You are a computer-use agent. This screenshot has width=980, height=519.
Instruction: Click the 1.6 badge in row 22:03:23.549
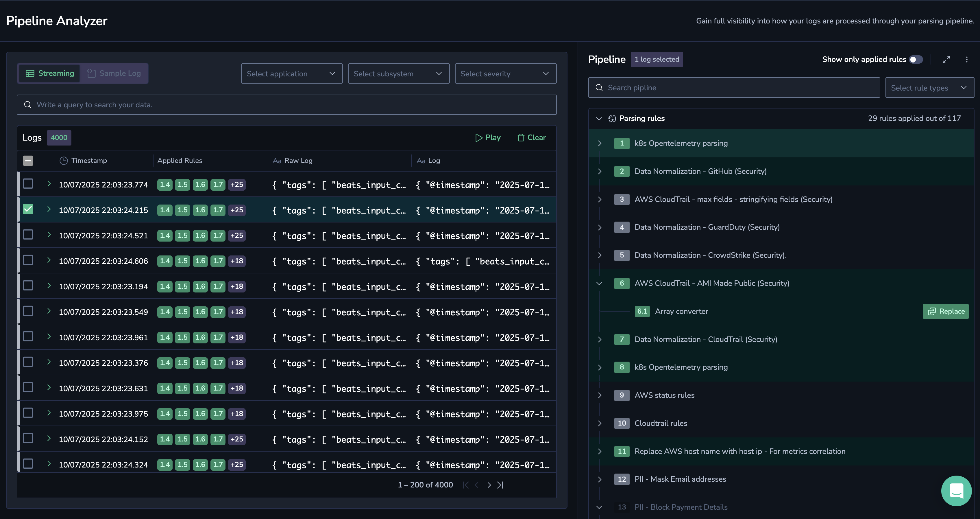click(200, 312)
